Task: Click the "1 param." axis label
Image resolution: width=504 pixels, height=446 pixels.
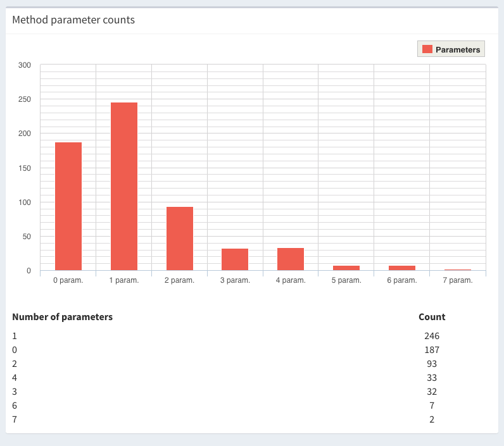Action: click(x=123, y=280)
